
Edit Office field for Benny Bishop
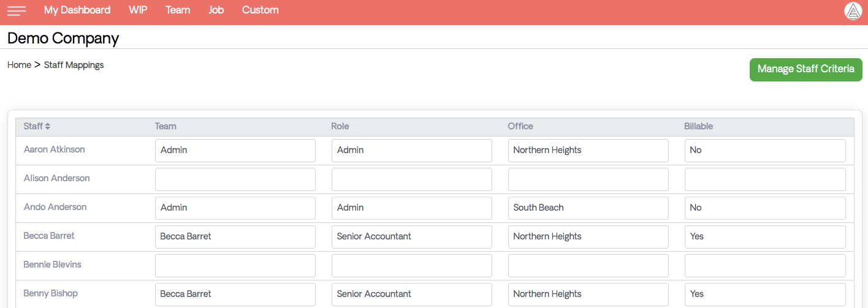coord(588,295)
